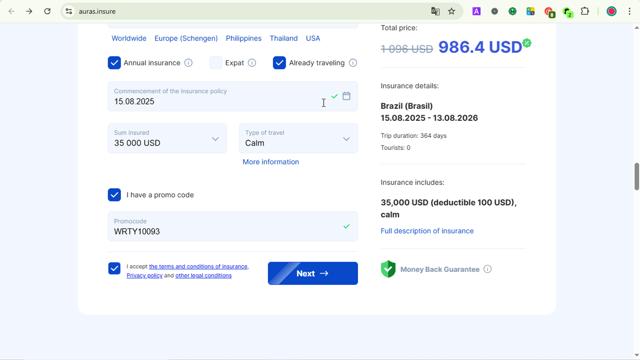Uncheck I have a promo code
Image resolution: width=640 pixels, height=360 pixels.
click(x=114, y=195)
